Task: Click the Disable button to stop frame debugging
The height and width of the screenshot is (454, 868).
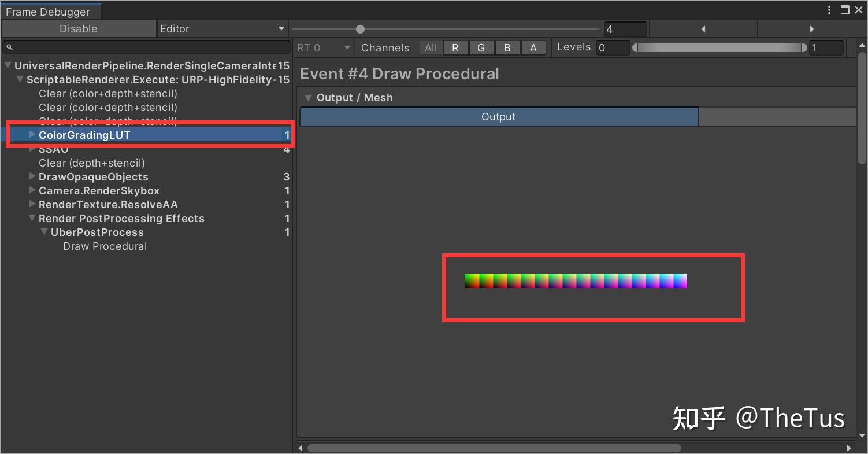Action: coord(78,28)
